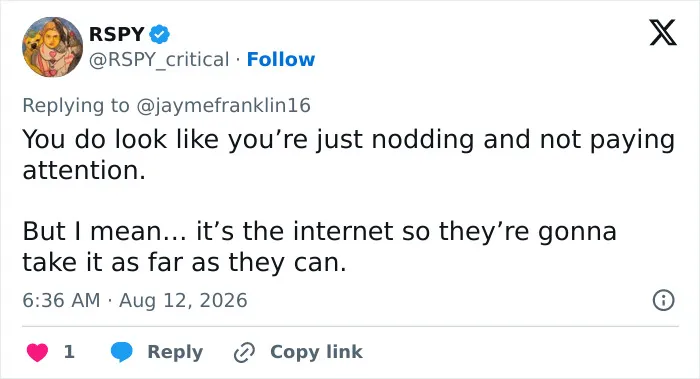Click the word 'attention.' in the tweet
The height and width of the screenshot is (379, 700).
pyautogui.click(x=84, y=171)
